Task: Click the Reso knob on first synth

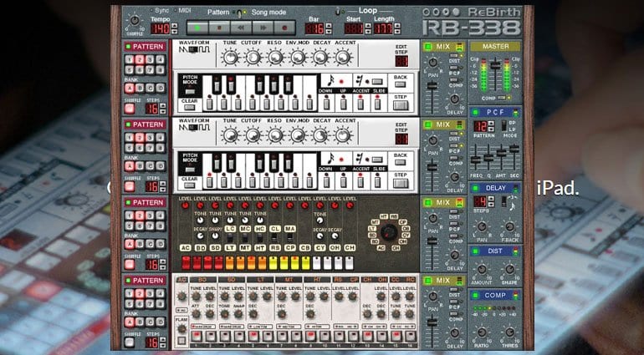Action: [x=276, y=58]
